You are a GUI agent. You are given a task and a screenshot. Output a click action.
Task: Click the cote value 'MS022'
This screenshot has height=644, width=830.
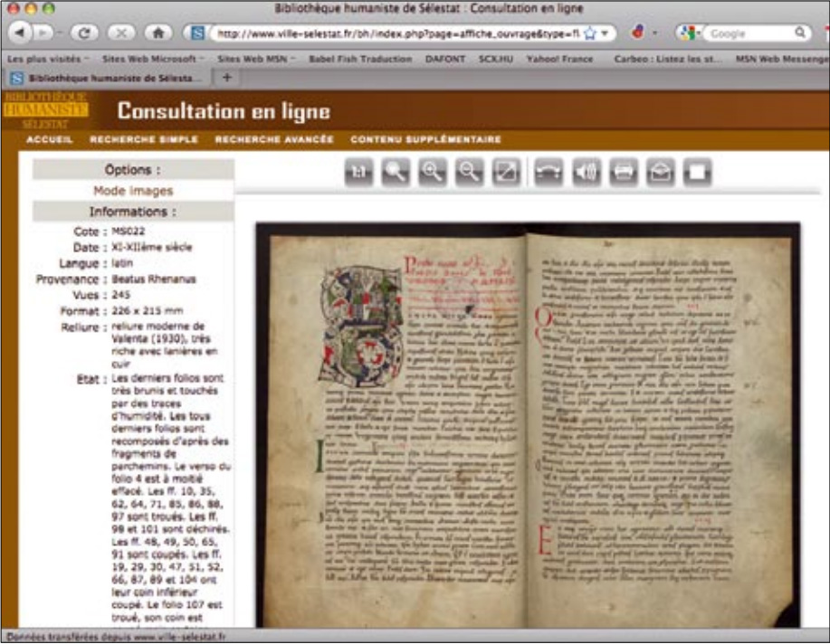point(129,232)
